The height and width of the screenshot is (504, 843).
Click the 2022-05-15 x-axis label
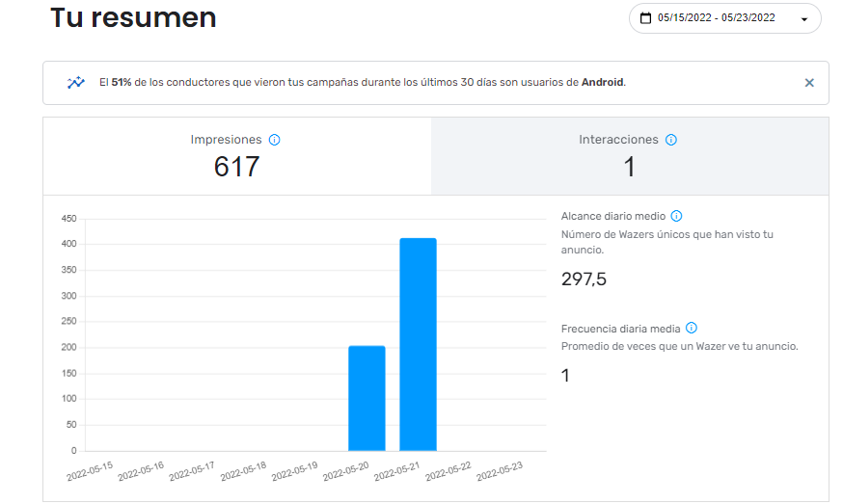[x=90, y=472]
